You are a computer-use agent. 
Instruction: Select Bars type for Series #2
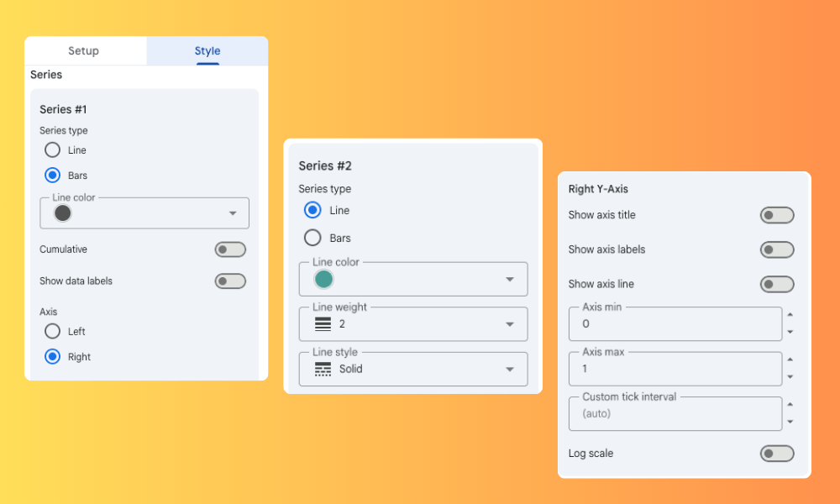[x=312, y=238]
